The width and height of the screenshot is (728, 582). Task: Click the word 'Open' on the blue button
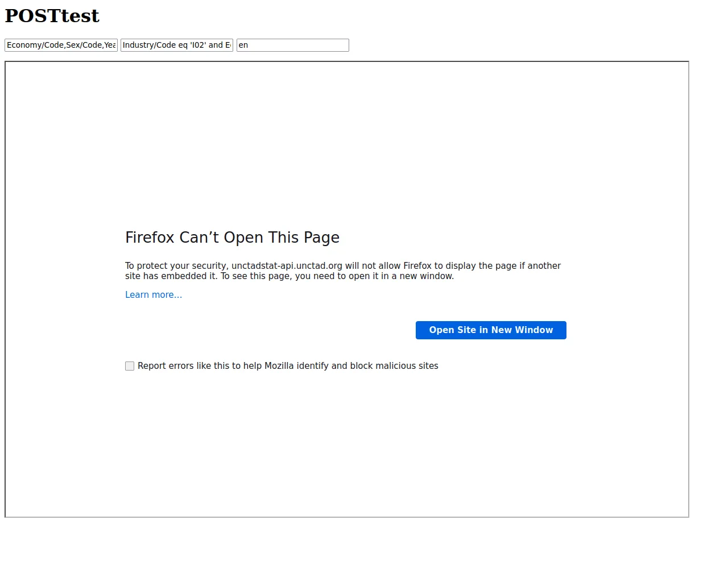(x=441, y=330)
